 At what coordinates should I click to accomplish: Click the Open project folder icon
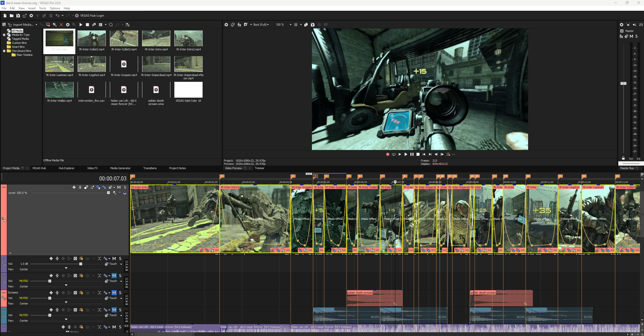(x=12, y=15)
